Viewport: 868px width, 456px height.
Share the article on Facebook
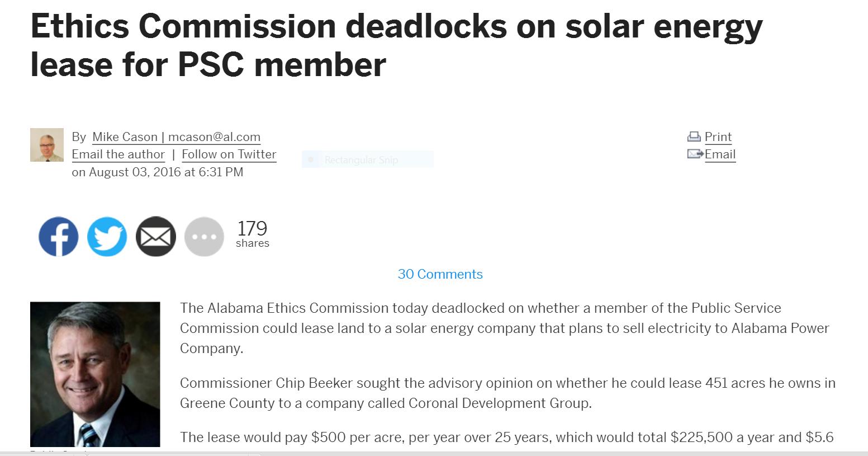click(x=59, y=237)
